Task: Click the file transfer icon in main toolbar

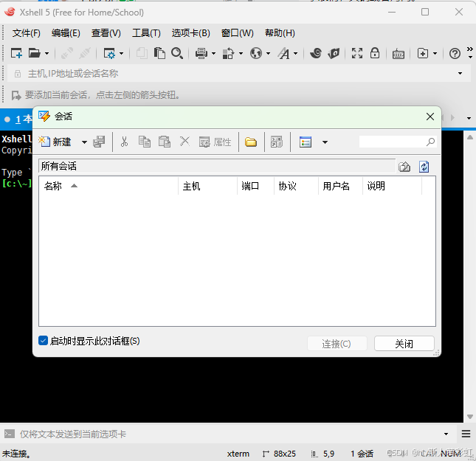Action: 228,53
